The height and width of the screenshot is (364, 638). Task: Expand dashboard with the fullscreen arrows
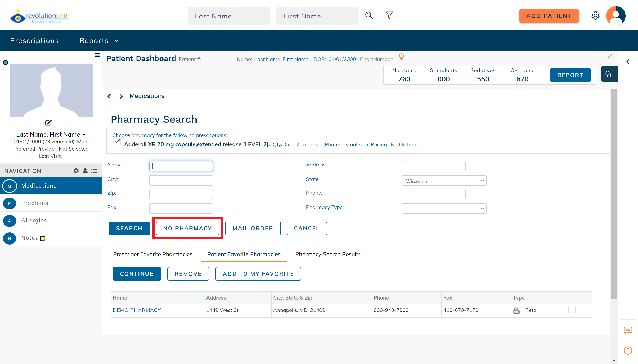(610, 56)
